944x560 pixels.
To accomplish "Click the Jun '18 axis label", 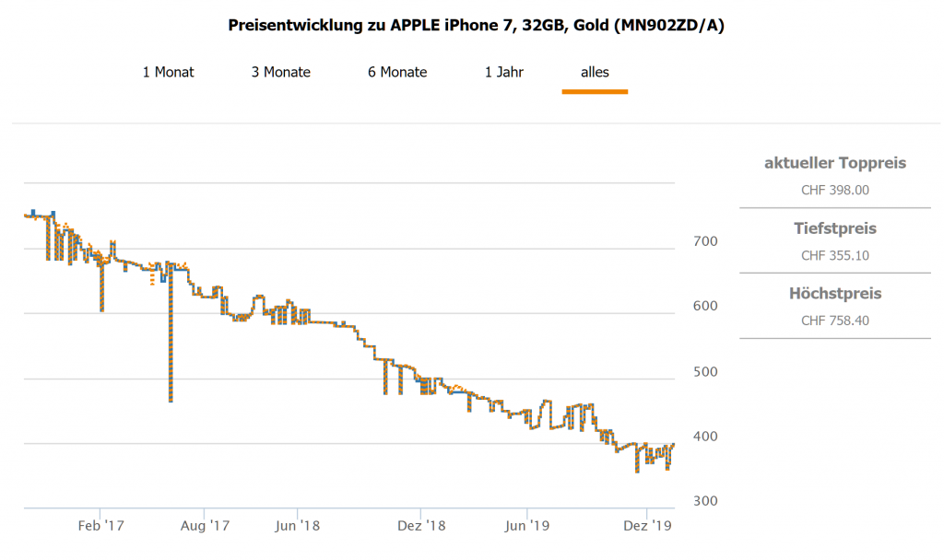I will click(x=298, y=526).
